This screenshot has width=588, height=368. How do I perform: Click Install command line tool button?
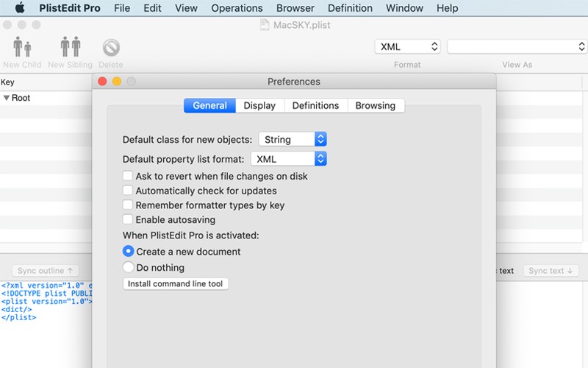[176, 283]
